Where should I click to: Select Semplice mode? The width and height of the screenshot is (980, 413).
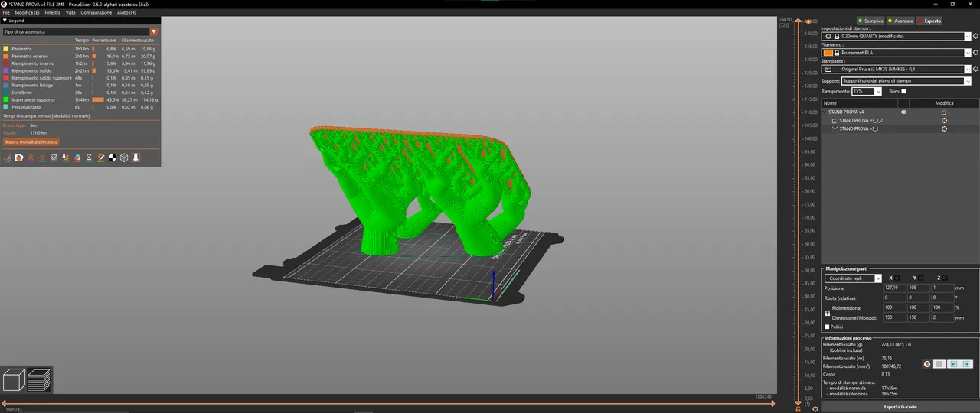870,21
